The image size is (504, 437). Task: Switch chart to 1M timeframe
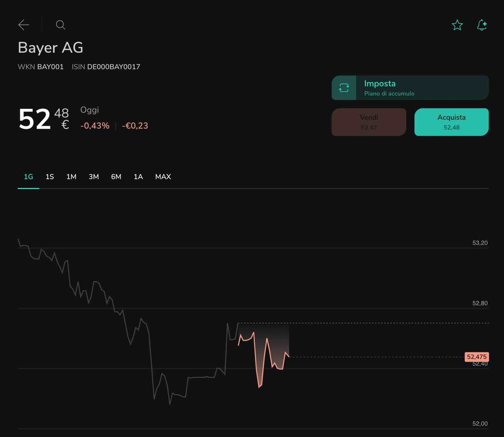tap(71, 176)
